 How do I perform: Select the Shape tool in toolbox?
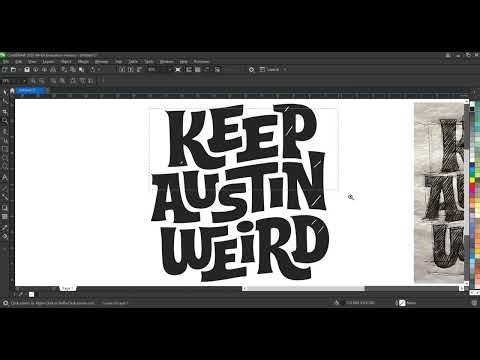point(5,101)
